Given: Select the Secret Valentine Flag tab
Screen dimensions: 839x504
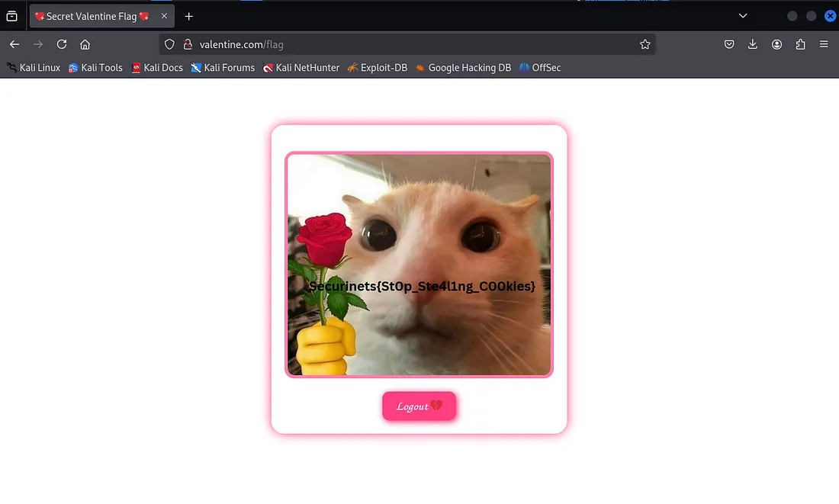Looking at the screenshot, I should pyautogui.click(x=92, y=16).
